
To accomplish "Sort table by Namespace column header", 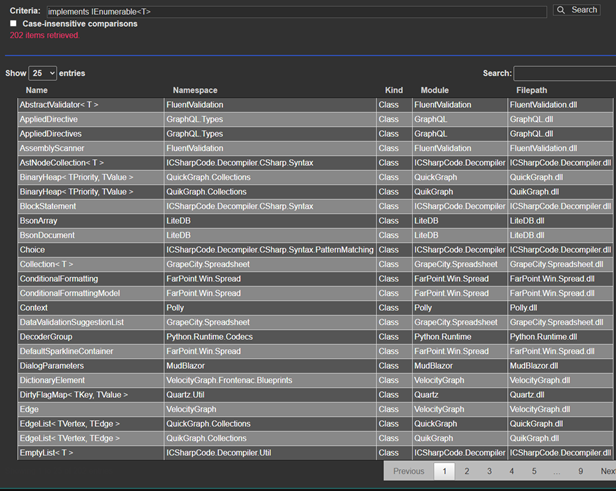I will click(x=195, y=90).
